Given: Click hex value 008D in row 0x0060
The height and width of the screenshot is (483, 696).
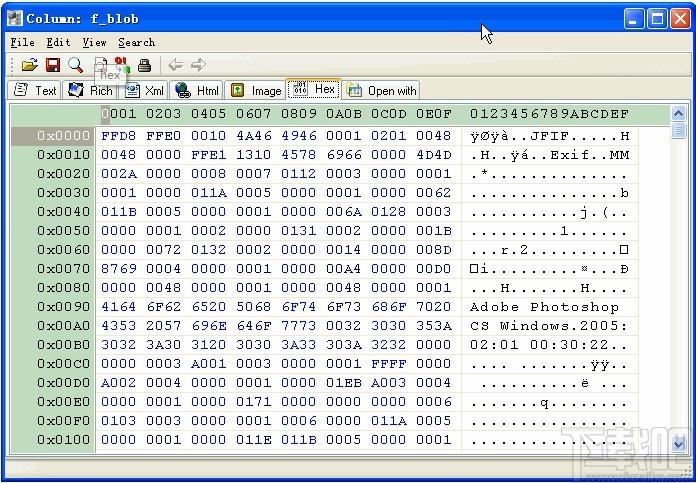Looking at the screenshot, I should [x=434, y=250].
